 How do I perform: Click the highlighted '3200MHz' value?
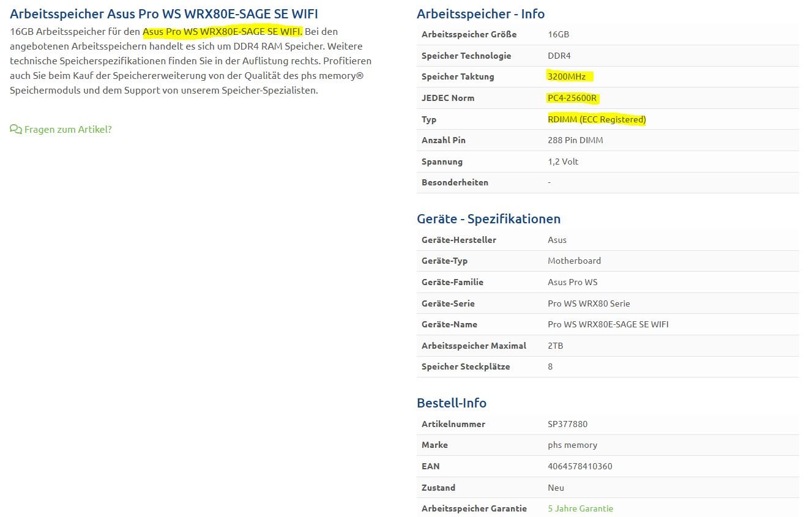pos(567,76)
